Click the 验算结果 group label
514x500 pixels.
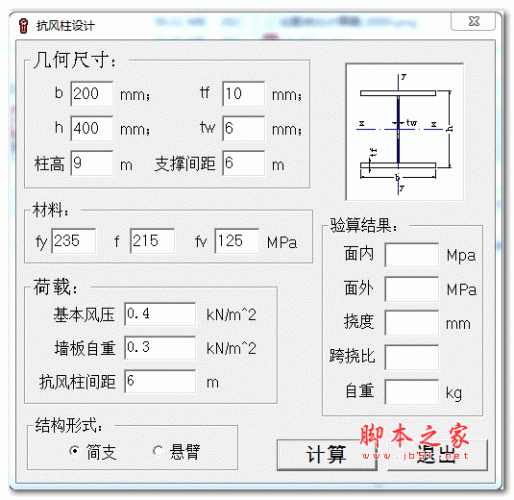(x=364, y=225)
